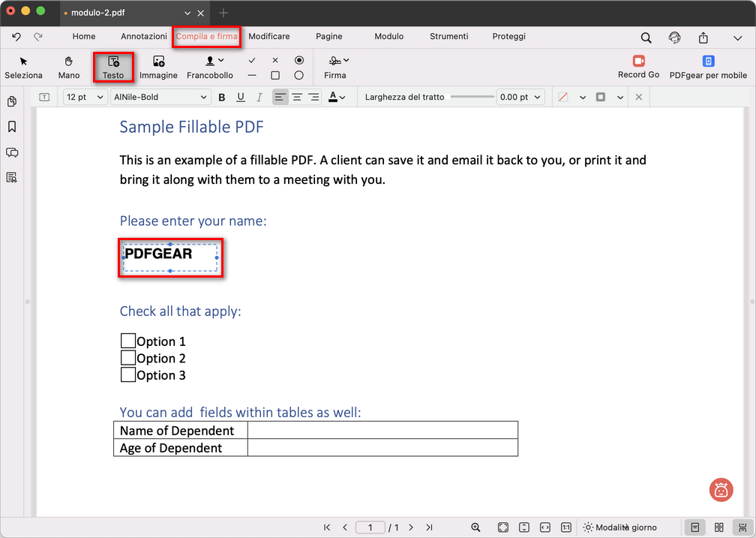This screenshot has height=538, width=756.
Task: Click the Immagine insert tool
Action: point(158,67)
